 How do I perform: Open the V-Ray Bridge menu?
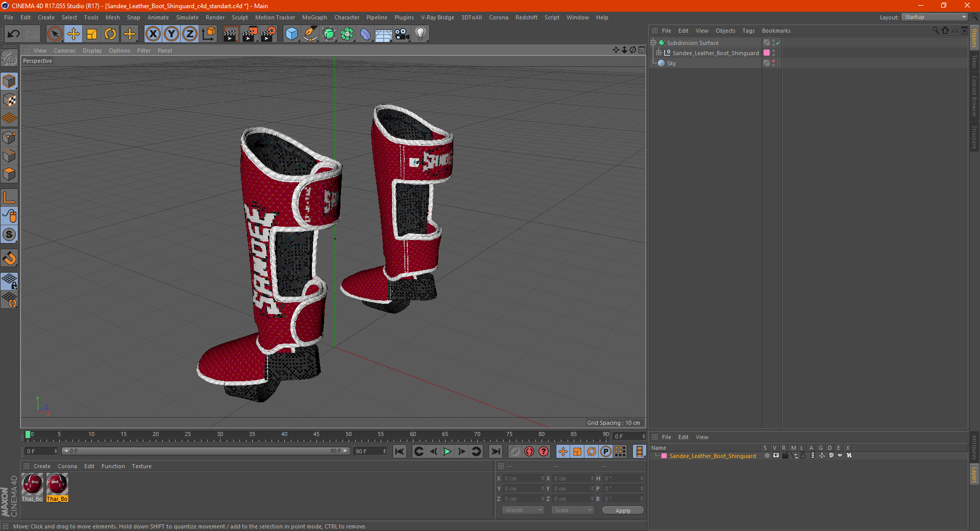pos(437,17)
